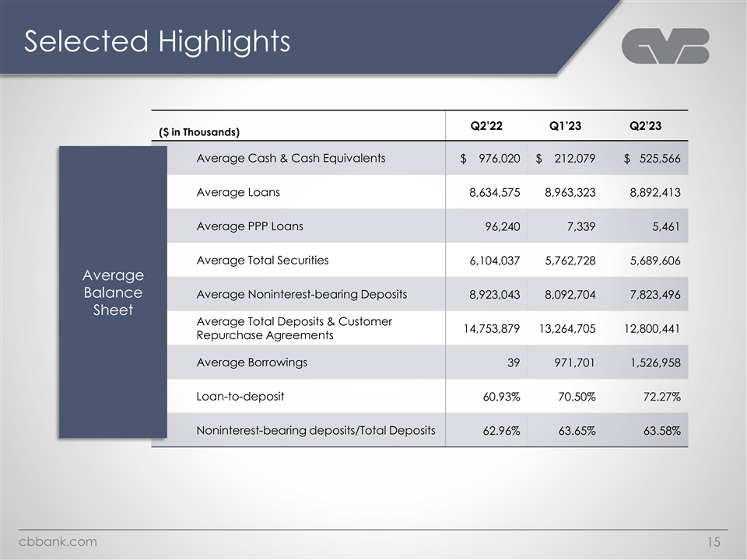Click the Loan-to-deposit row label
The height and width of the screenshot is (560, 747).
240,396
